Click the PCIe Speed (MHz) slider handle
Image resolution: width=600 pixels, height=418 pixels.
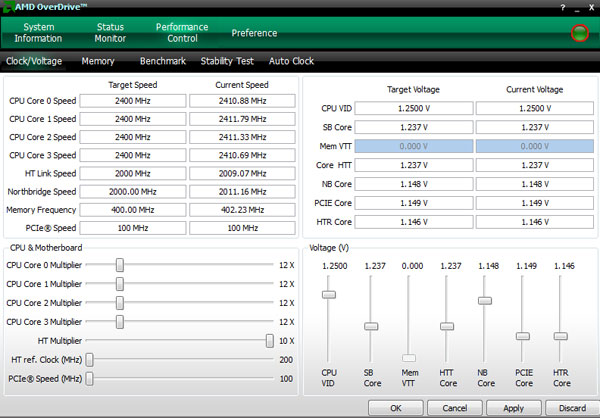tap(89, 379)
